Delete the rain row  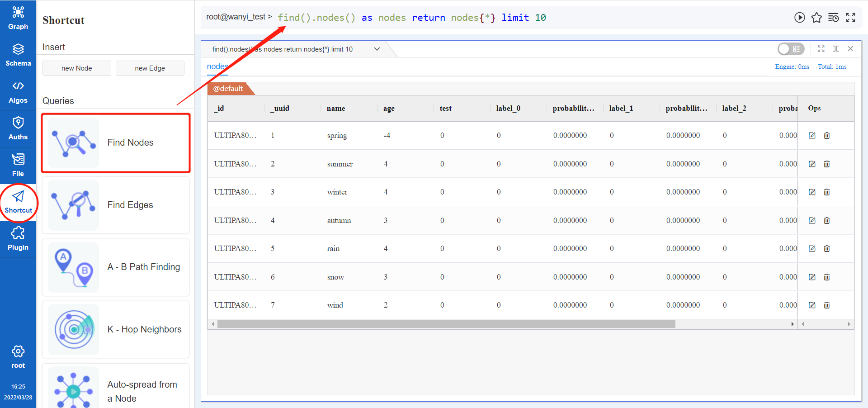tap(827, 249)
